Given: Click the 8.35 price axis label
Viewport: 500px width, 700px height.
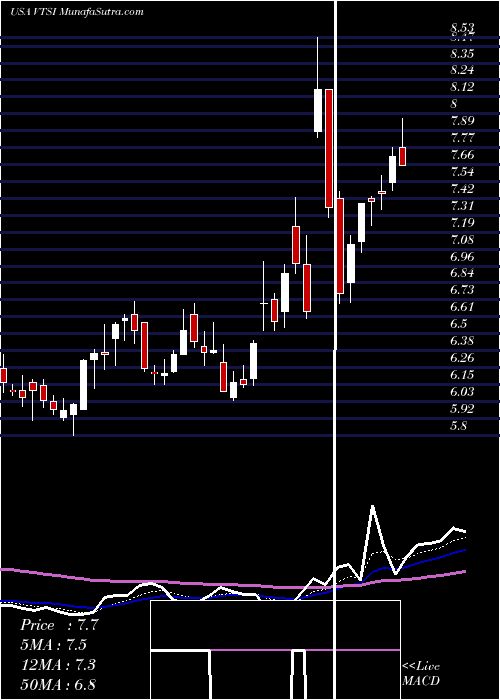Looking at the screenshot, I should tap(462, 54).
